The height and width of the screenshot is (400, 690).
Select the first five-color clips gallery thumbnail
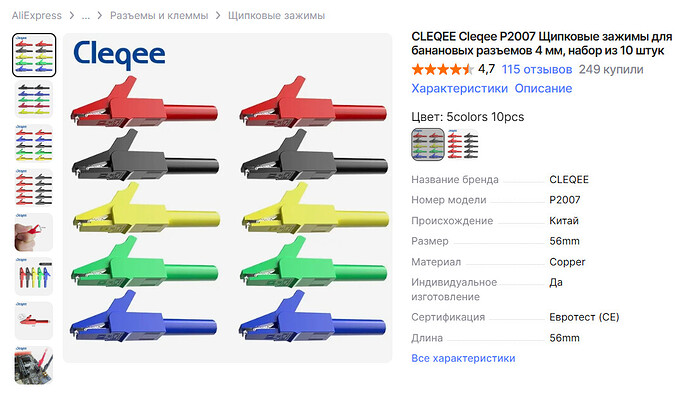pyautogui.click(x=34, y=54)
